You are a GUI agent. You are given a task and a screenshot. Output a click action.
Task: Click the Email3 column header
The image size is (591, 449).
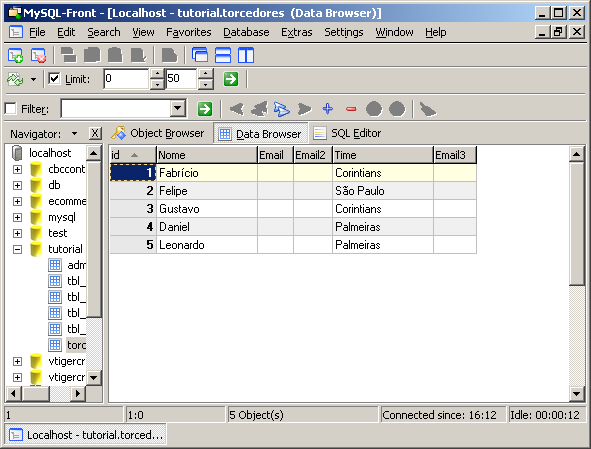tap(455, 155)
